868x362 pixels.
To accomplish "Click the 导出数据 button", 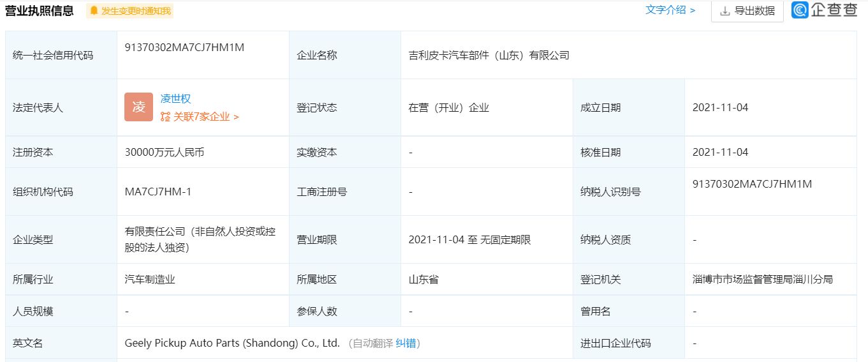I will pos(747,11).
